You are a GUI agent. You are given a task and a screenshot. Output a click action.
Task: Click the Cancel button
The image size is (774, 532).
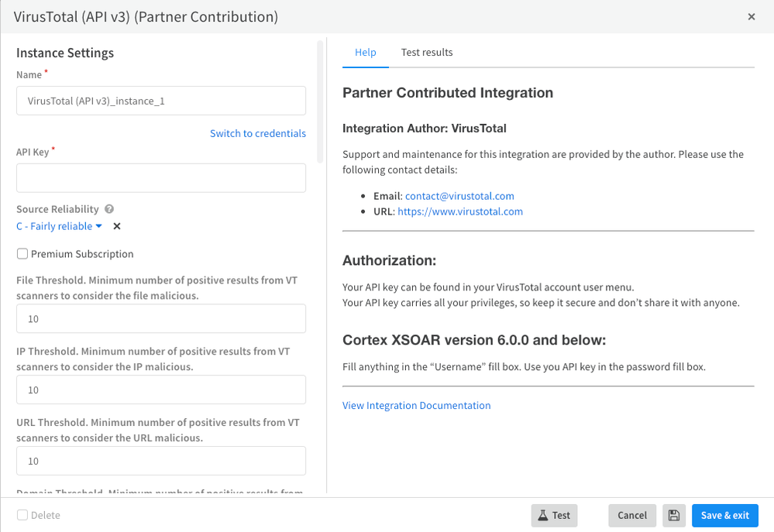632,515
